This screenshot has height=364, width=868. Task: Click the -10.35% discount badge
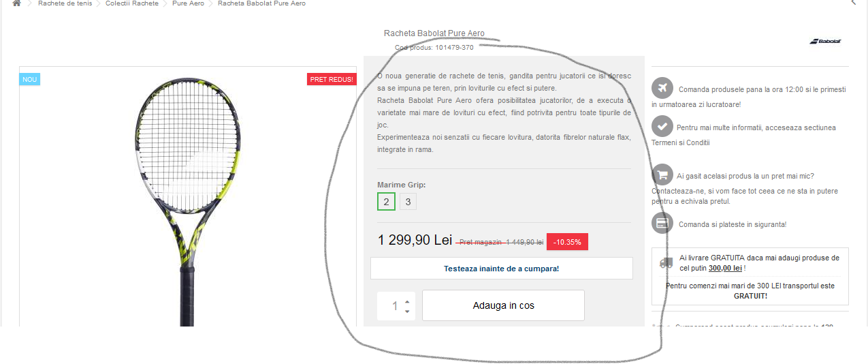(568, 242)
